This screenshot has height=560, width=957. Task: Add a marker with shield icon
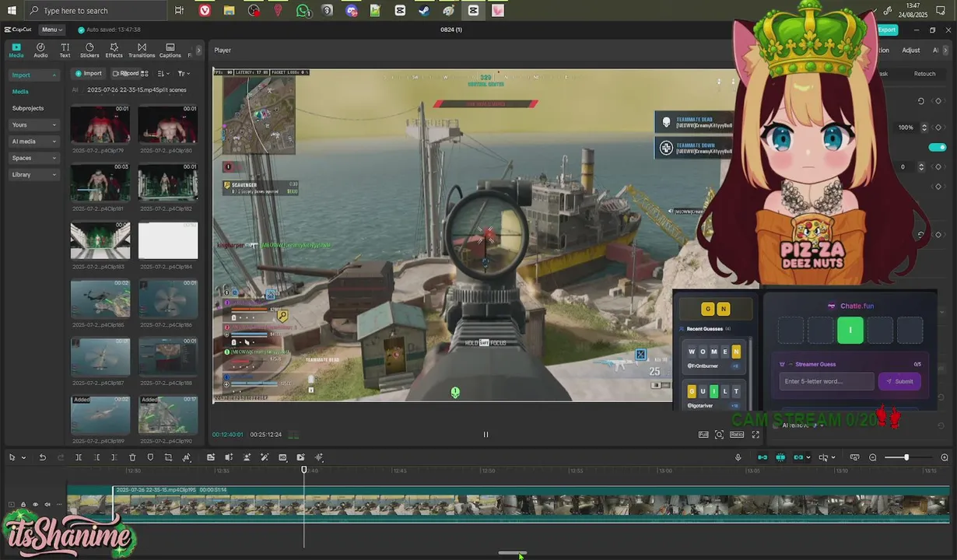pyautogui.click(x=150, y=457)
